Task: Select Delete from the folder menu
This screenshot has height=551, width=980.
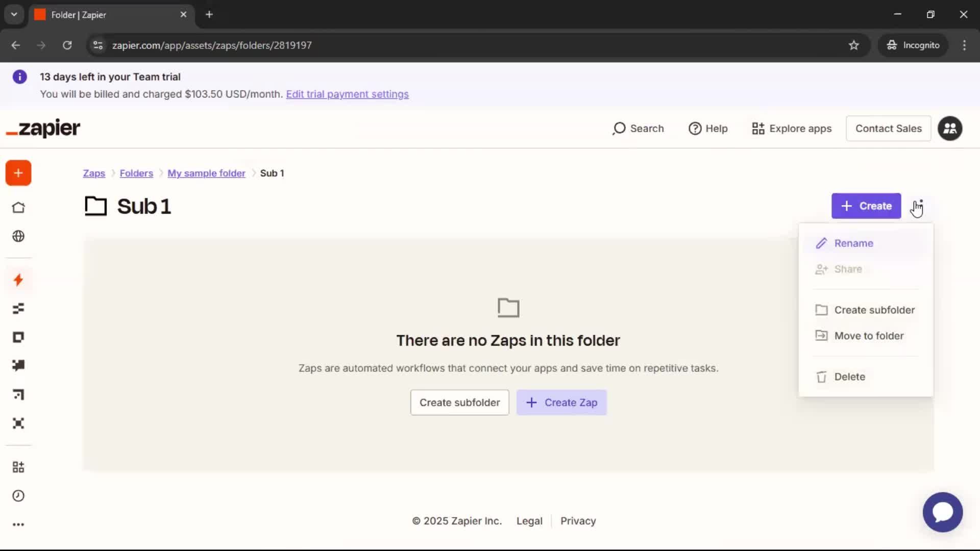Action: [866, 377]
